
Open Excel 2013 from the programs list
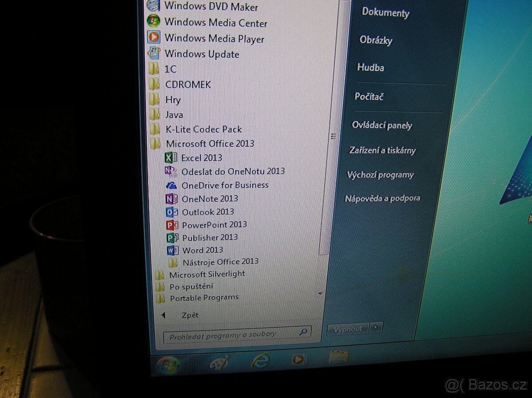pyautogui.click(x=201, y=158)
